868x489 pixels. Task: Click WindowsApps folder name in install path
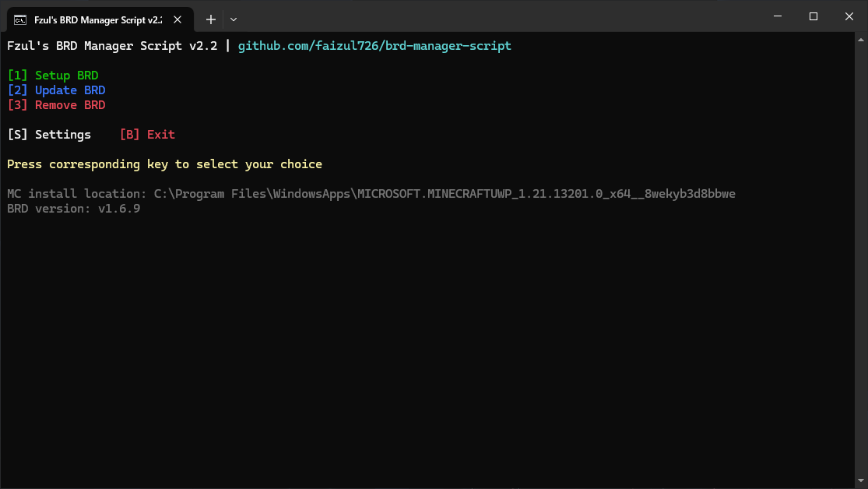point(311,194)
